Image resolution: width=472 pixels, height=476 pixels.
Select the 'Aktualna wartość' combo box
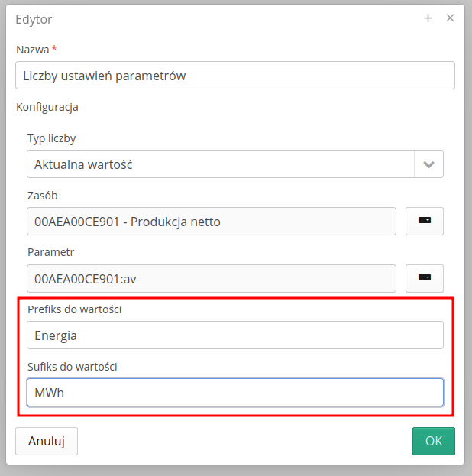(x=220, y=164)
